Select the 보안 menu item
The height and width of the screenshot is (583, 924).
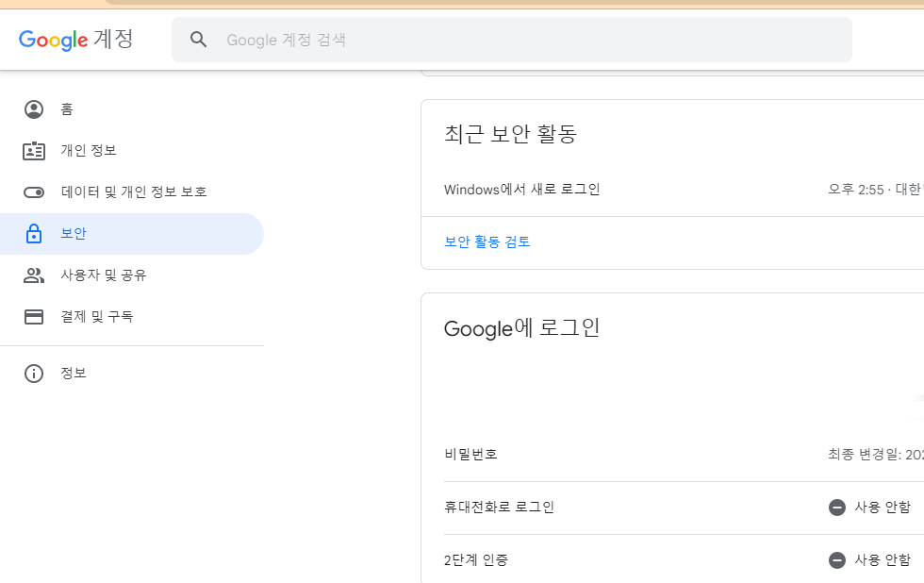pos(132,233)
